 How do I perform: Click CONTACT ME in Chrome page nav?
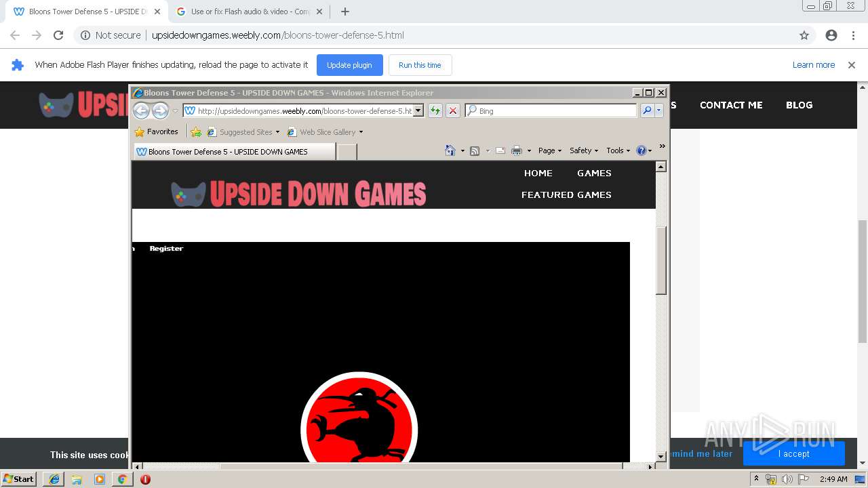(x=731, y=105)
